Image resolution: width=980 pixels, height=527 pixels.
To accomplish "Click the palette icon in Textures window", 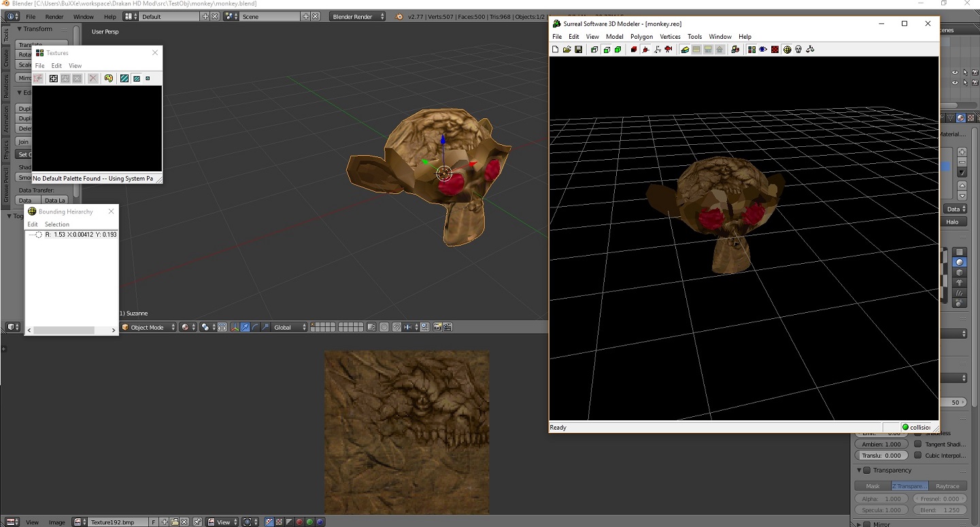I will click(x=109, y=79).
